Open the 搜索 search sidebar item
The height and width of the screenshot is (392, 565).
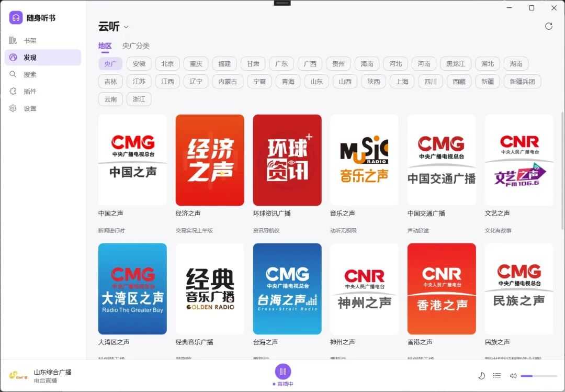pyautogui.click(x=42, y=74)
